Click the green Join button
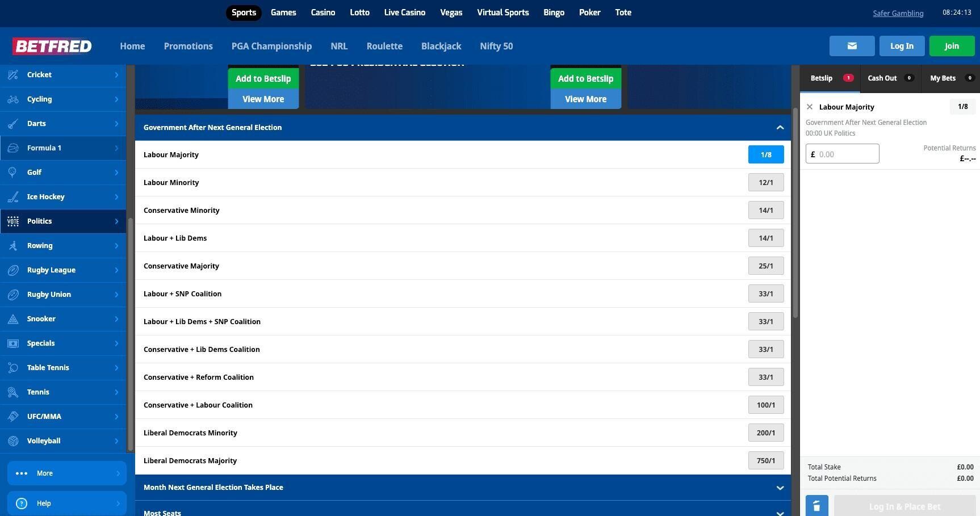 pyautogui.click(x=952, y=46)
